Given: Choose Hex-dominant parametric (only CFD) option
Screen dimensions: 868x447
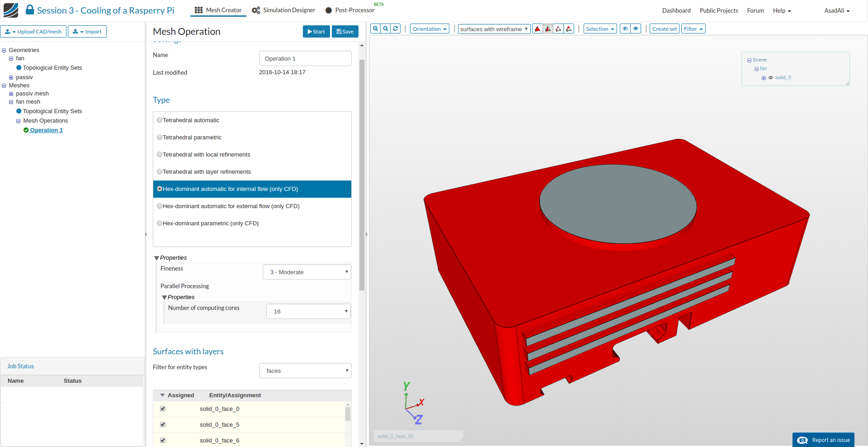Looking at the screenshot, I should pyautogui.click(x=160, y=223).
